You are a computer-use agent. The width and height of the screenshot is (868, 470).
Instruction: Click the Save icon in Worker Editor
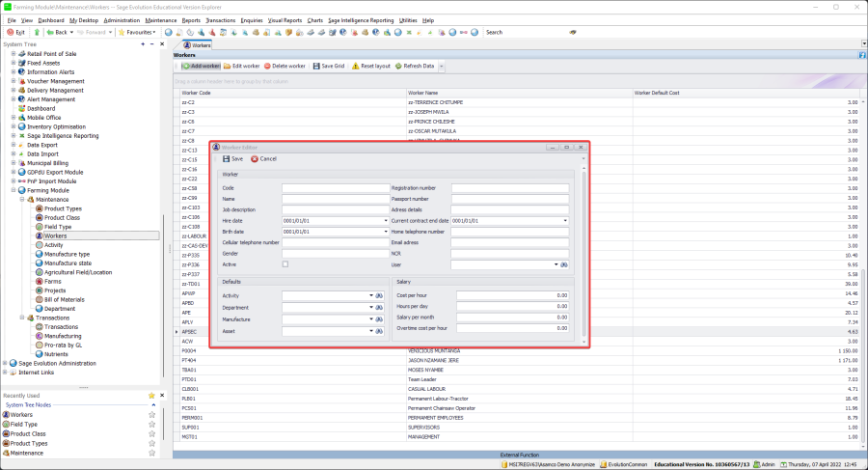click(x=227, y=159)
